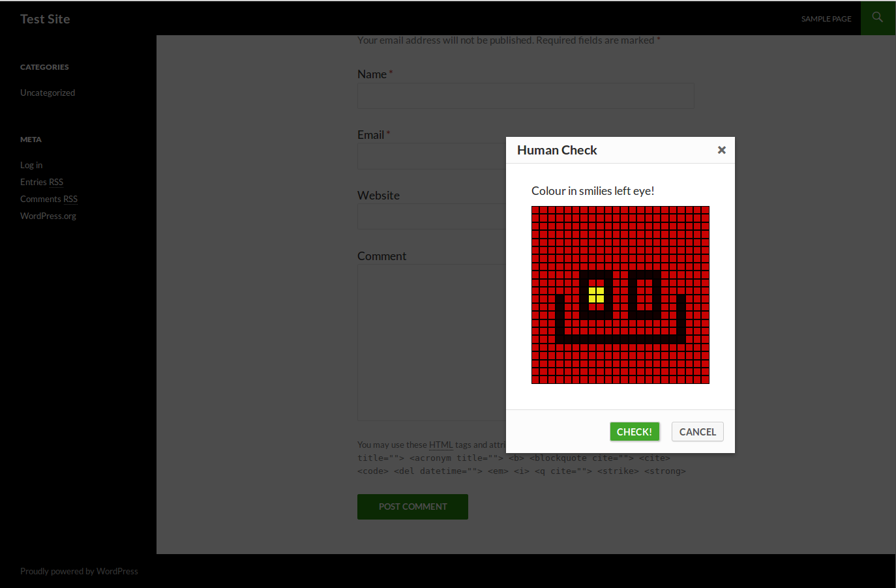Click the 'Colour in smilies left eye!' instruction text
The image size is (896, 588).
pyautogui.click(x=593, y=191)
